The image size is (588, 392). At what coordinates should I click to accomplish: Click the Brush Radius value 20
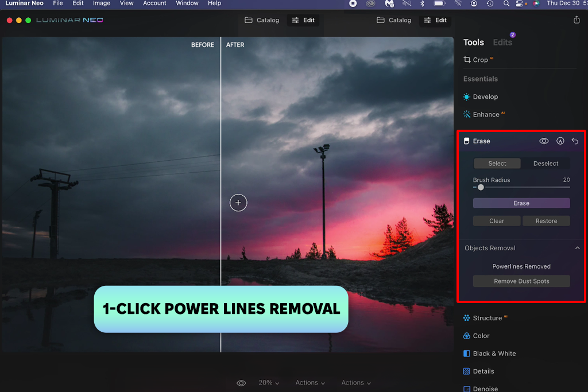coord(566,180)
